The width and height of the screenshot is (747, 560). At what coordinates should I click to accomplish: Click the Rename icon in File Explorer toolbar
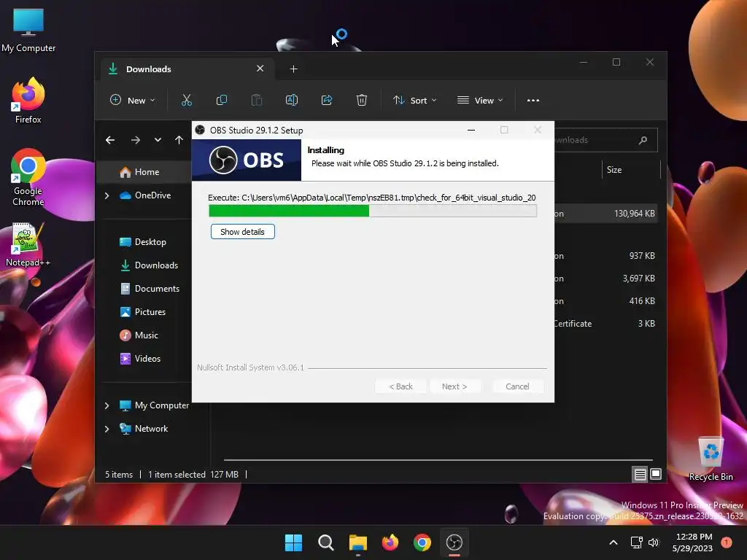coord(292,100)
